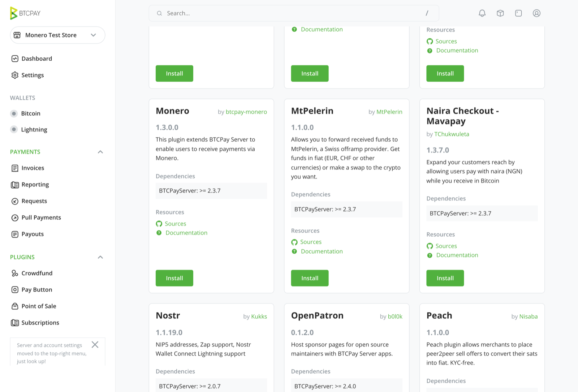Image resolution: width=578 pixels, height=392 pixels.
Task: Click the Invoices icon in sidebar
Action: click(15, 168)
